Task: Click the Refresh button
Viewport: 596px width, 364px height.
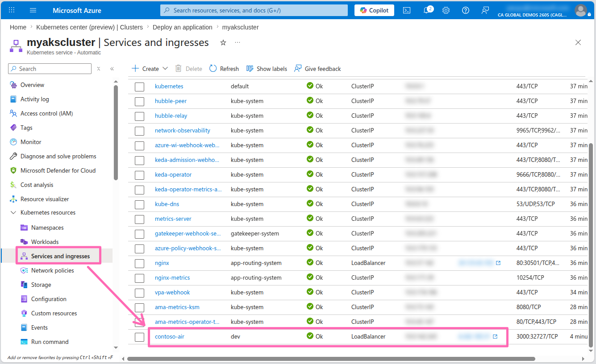Action: [x=224, y=69]
